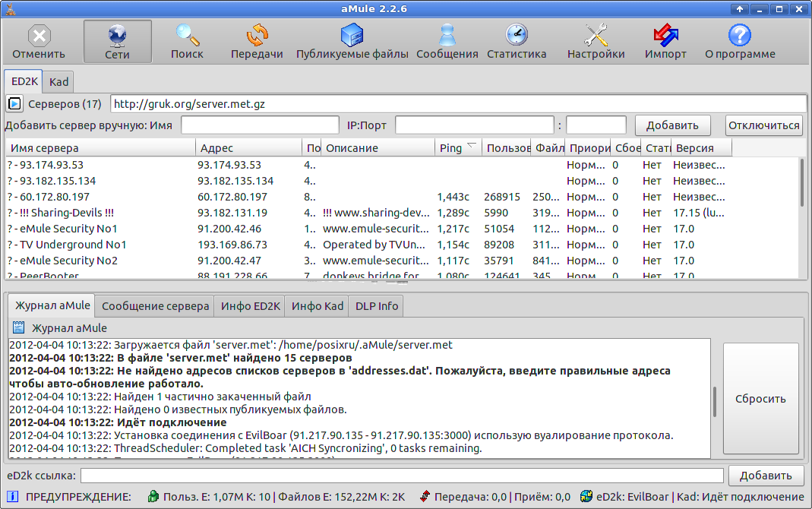The image size is (812, 509).
Task: View the Статистика statistics page
Action: pos(517,42)
